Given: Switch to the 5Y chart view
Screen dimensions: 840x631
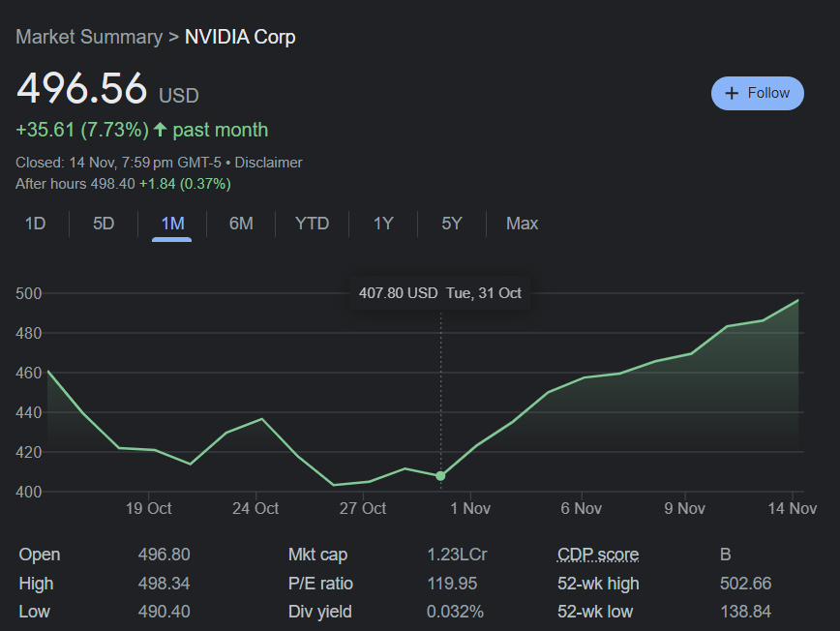Looking at the screenshot, I should pyautogui.click(x=452, y=224).
